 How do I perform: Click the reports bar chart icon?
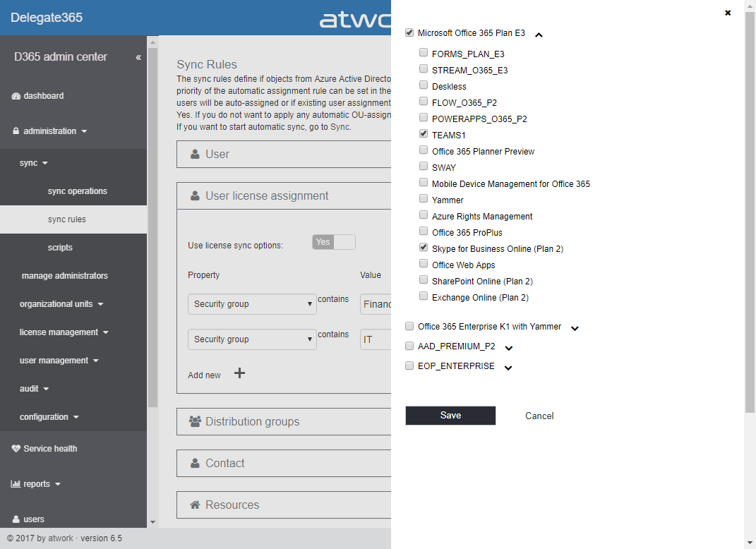(16, 484)
